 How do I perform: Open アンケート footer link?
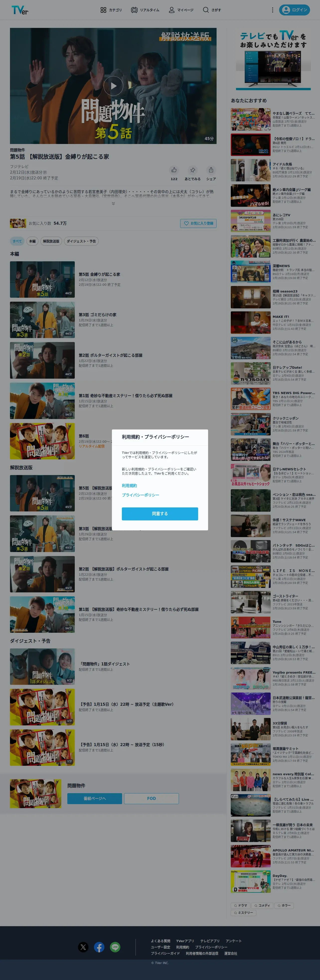coord(234,941)
